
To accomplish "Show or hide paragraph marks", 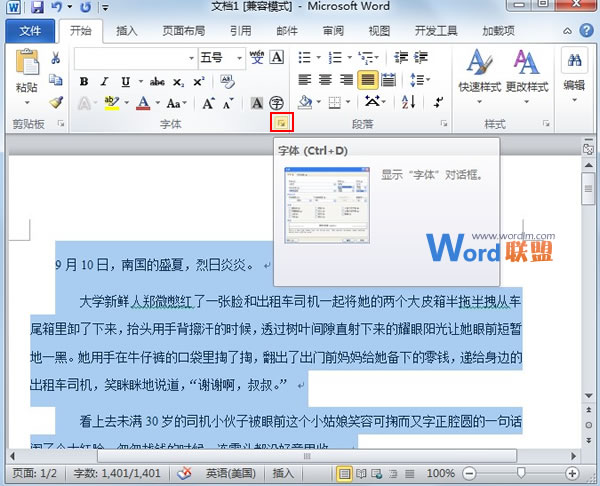I will (439, 102).
